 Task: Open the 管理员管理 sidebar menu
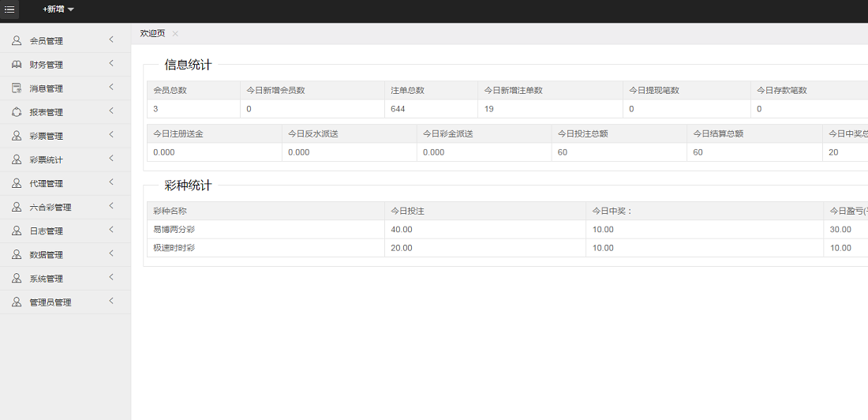click(51, 302)
